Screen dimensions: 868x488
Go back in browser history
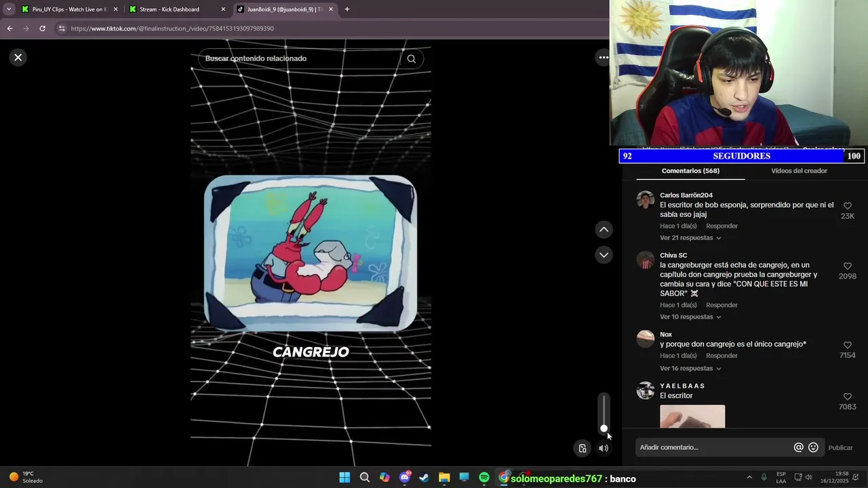coord(9,28)
